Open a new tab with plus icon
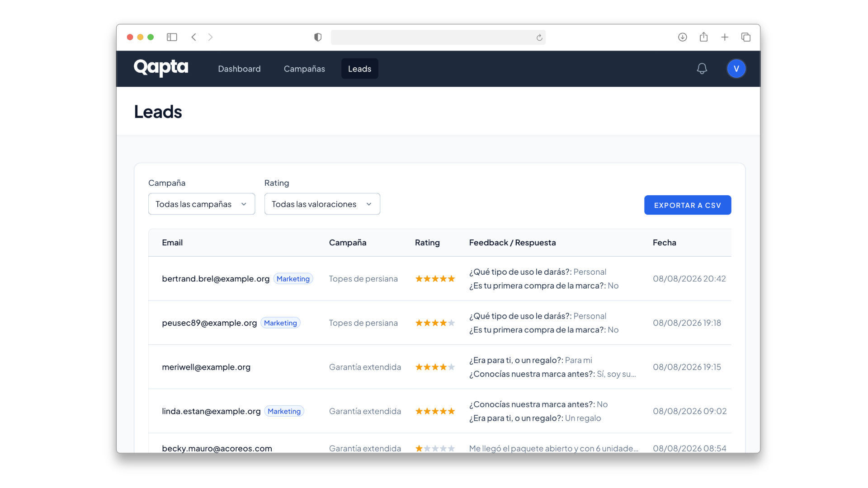The width and height of the screenshot is (868, 488). pos(725,37)
